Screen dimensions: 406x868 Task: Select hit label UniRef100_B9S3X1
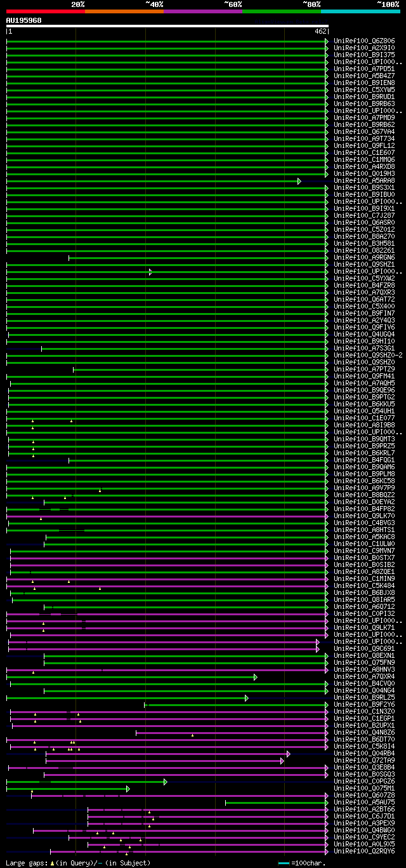coord(364,187)
